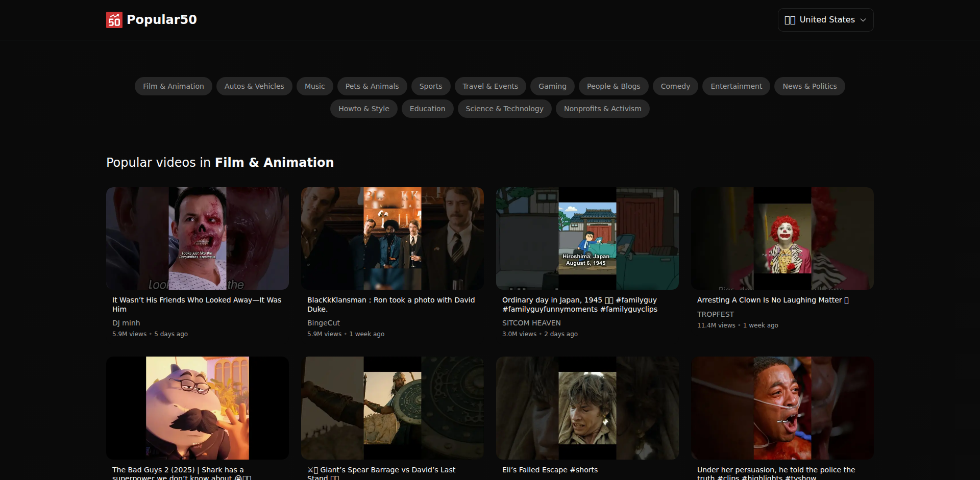Choose the Comedy category
The width and height of the screenshot is (980, 480).
click(675, 86)
